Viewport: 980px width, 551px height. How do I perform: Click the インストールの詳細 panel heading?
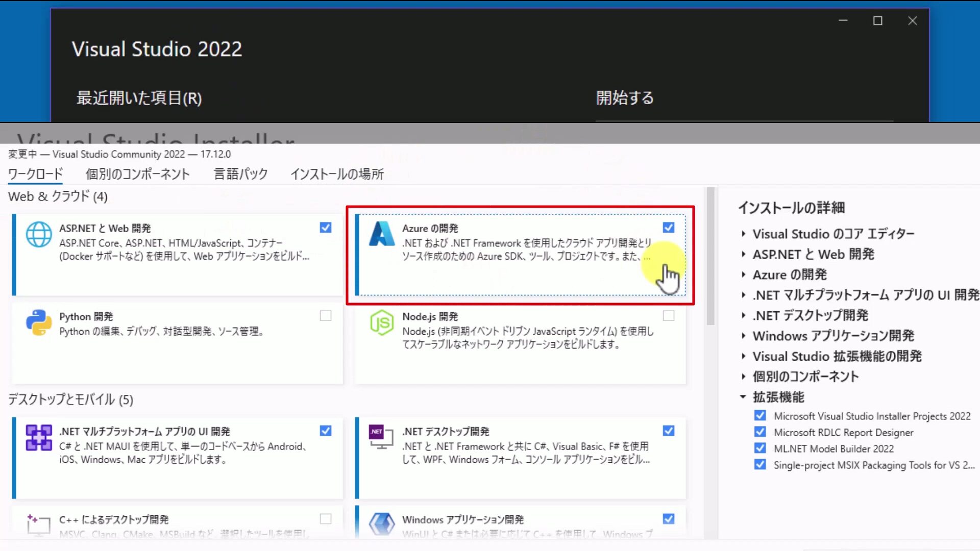click(x=791, y=208)
